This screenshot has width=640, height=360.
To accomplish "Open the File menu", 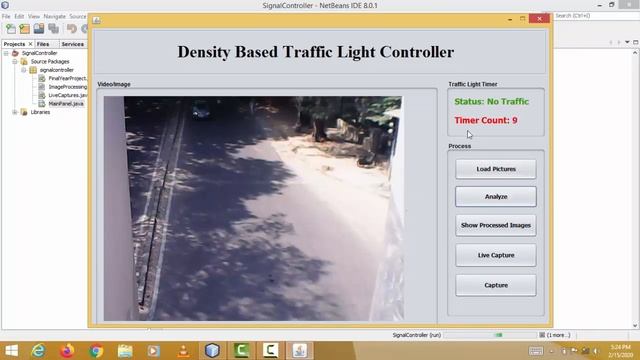I will [x=6, y=16].
